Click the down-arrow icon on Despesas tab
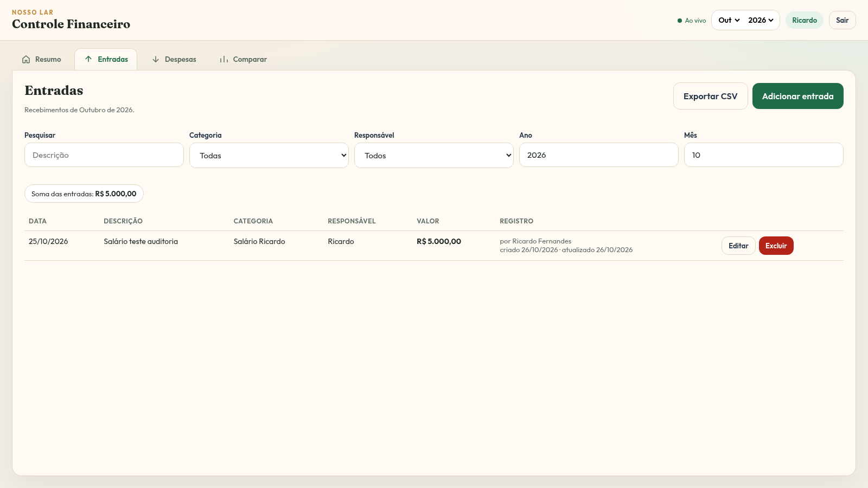Screen dimensions: 868x488 click(156, 60)
